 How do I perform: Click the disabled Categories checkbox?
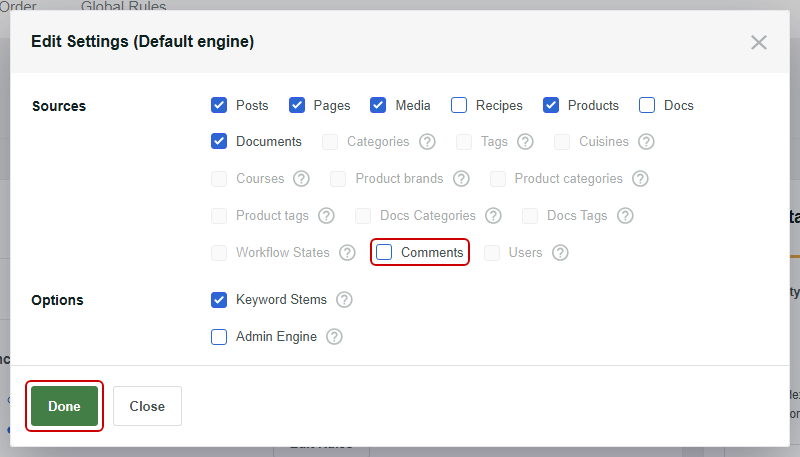[x=330, y=142]
